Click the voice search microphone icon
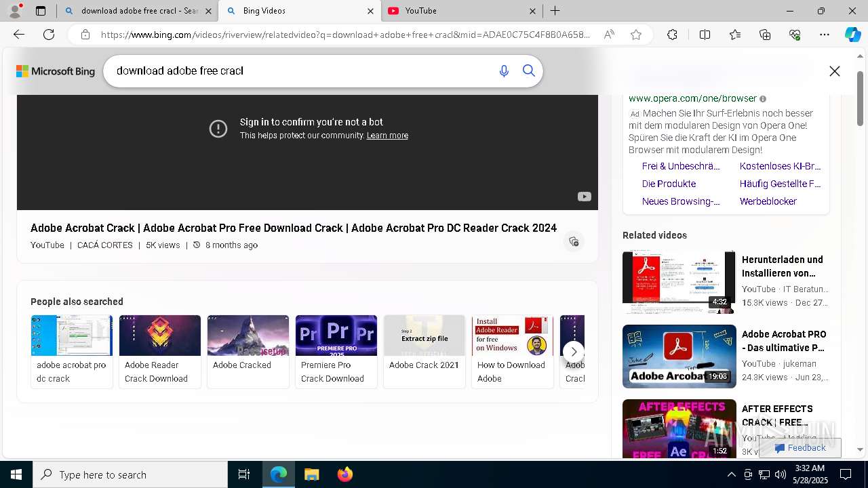Viewport: 868px width, 488px height. coord(504,71)
